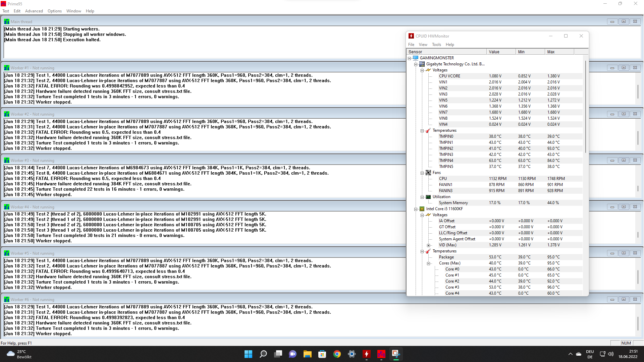Collapse the Cores (Max) branch
The image size is (644, 362).
(428, 263)
